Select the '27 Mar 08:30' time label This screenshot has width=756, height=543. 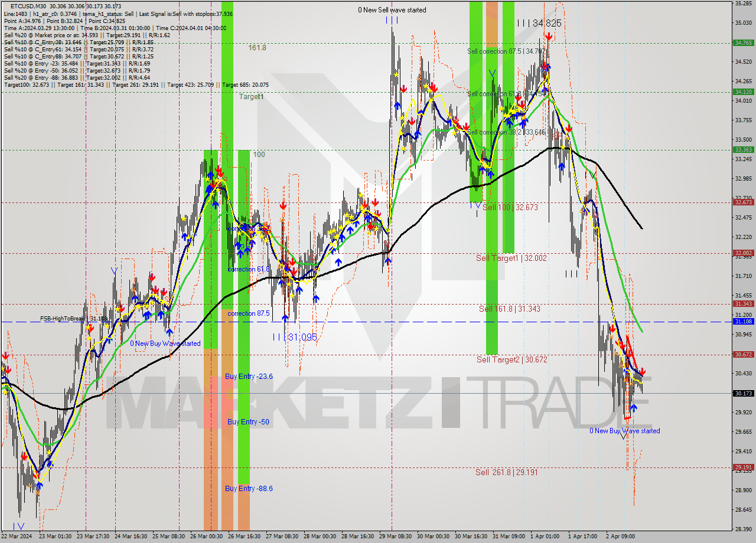282,537
